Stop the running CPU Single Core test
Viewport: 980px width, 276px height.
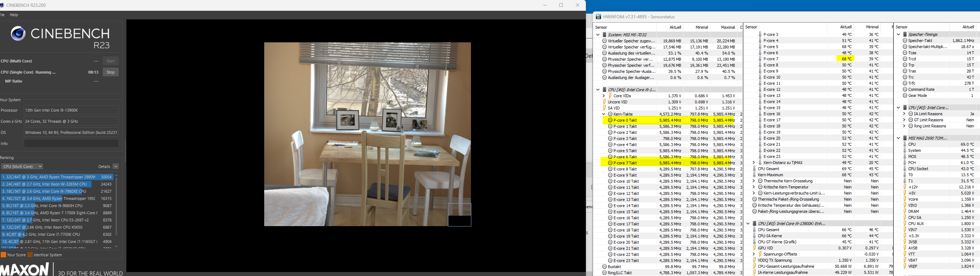click(x=111, y=72)
